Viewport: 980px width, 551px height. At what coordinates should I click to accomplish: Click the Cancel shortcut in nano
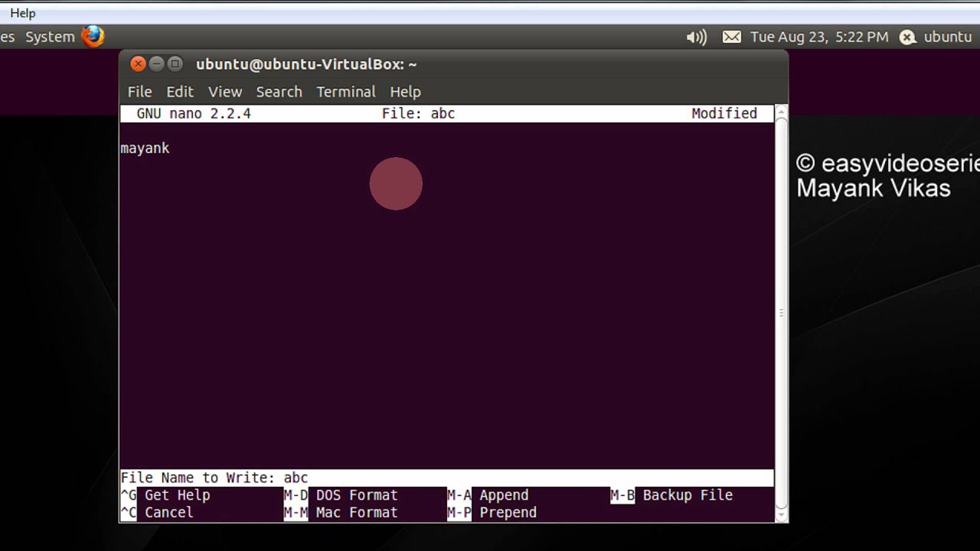pos(157,513)
